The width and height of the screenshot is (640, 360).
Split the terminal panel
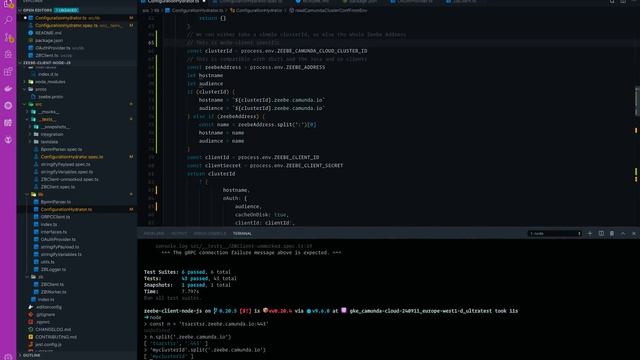pos(601,233)
